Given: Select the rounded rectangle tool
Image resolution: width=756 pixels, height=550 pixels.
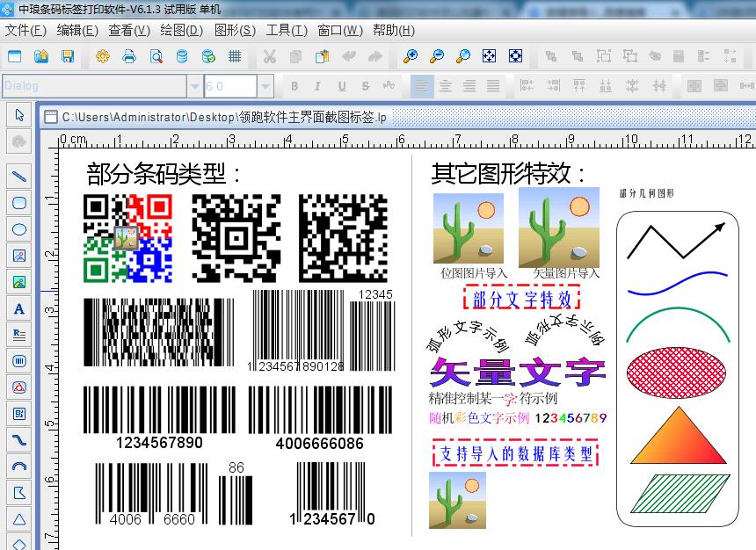Looking at the screenshot, I should [19, 203].
